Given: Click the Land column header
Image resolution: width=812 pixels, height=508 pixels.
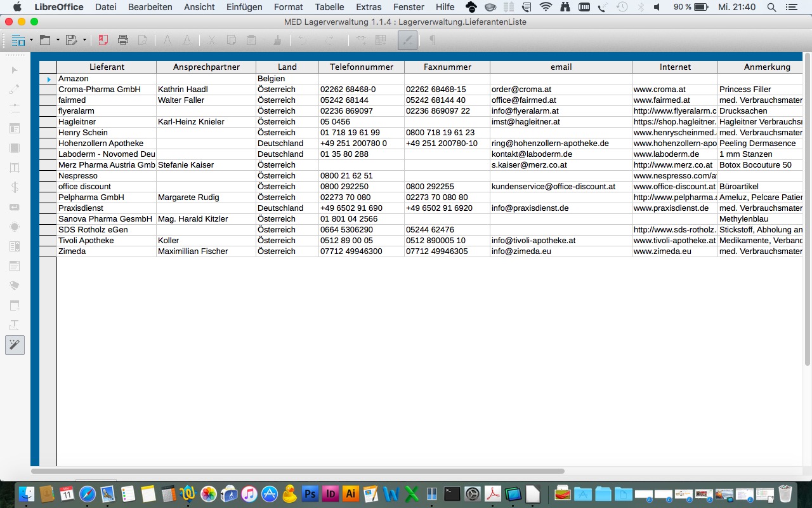Looking at the screenshot, I should (287, 67).
